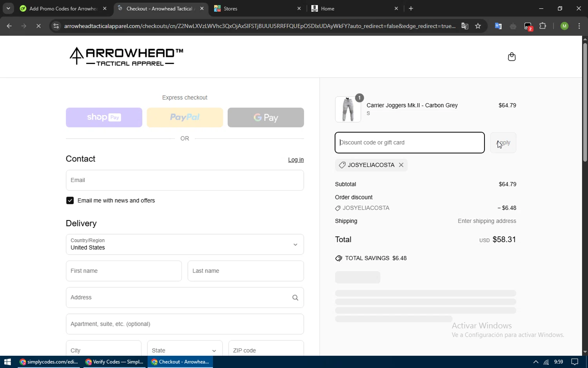Screen dimensions: 588x368
Task: Apply the discount code
Action: (x=503, y=143)
